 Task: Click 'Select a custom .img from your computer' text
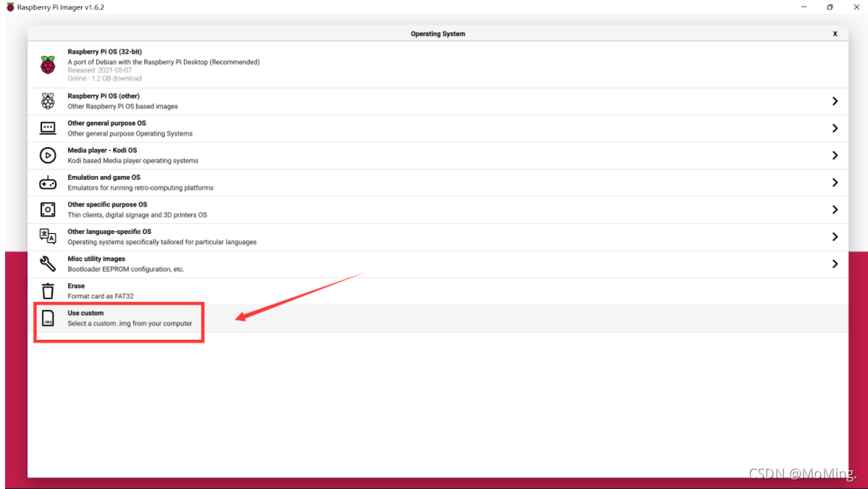(130, 323)
